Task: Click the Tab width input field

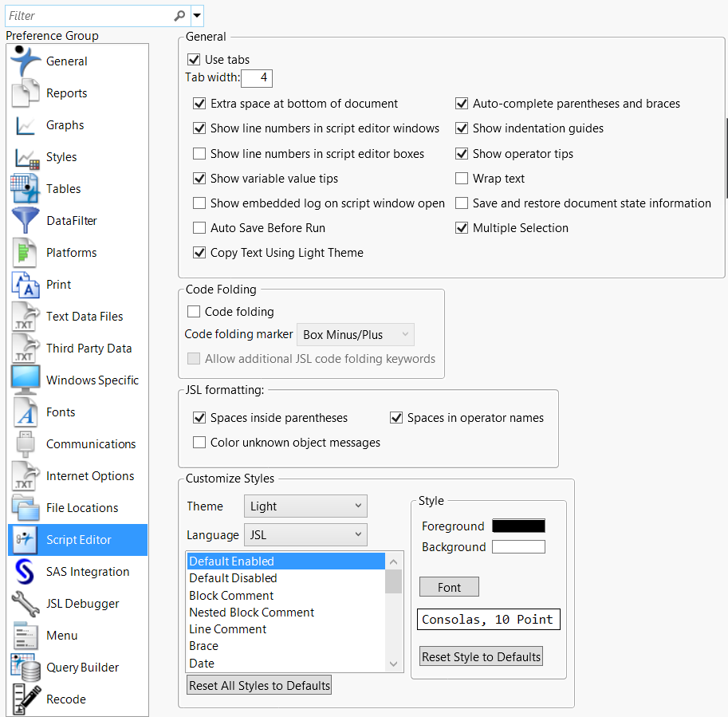Action: pyautogui.click(x=257, y=78)
